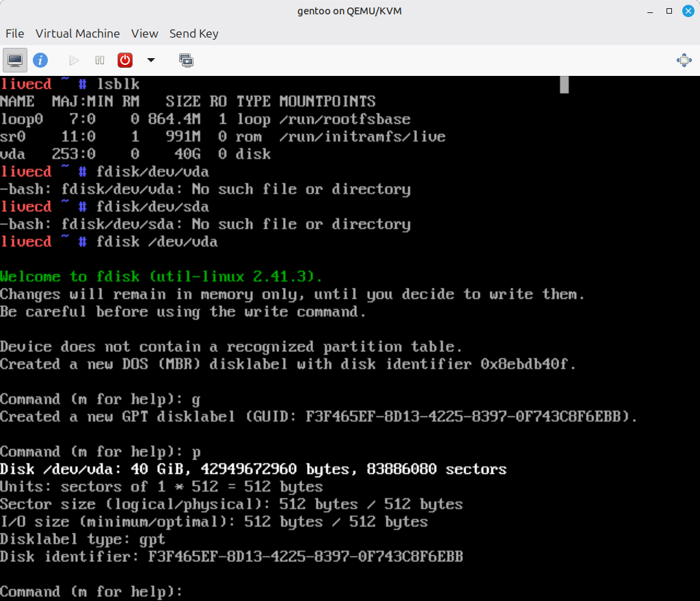This screenshot has width=700, height=601.
Task: Click 'Disklabel type: gpt' line
Action: (83, 539)
